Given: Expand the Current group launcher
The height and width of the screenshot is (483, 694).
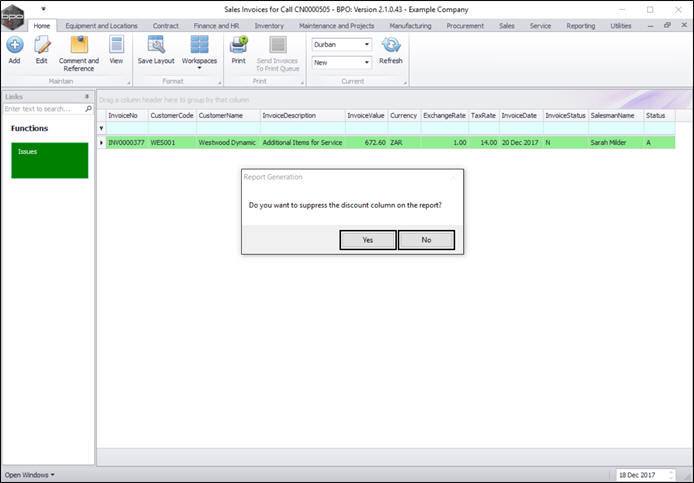Looking at the screenshot, I should (x=405, y=83).
